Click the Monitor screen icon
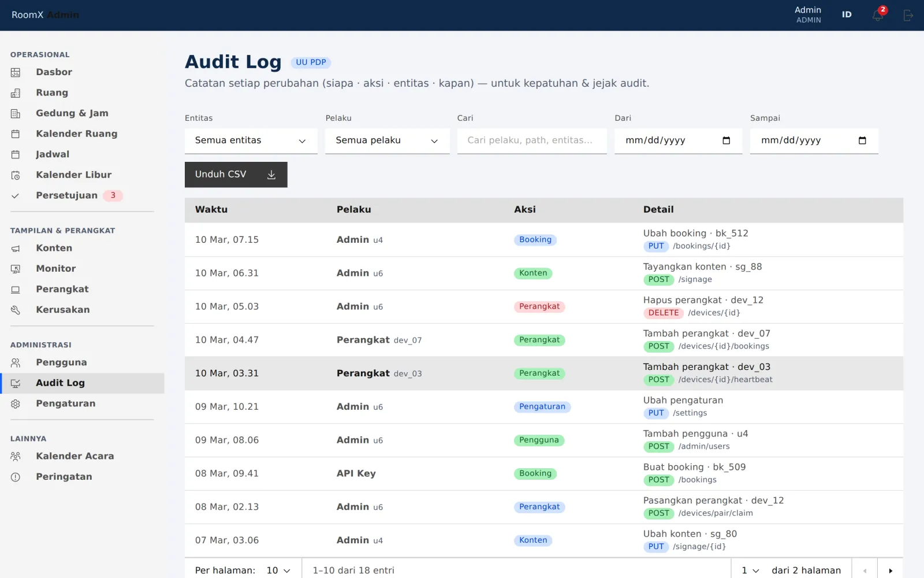Viewport: 924px width, 578px height. [x=16, y=269]
